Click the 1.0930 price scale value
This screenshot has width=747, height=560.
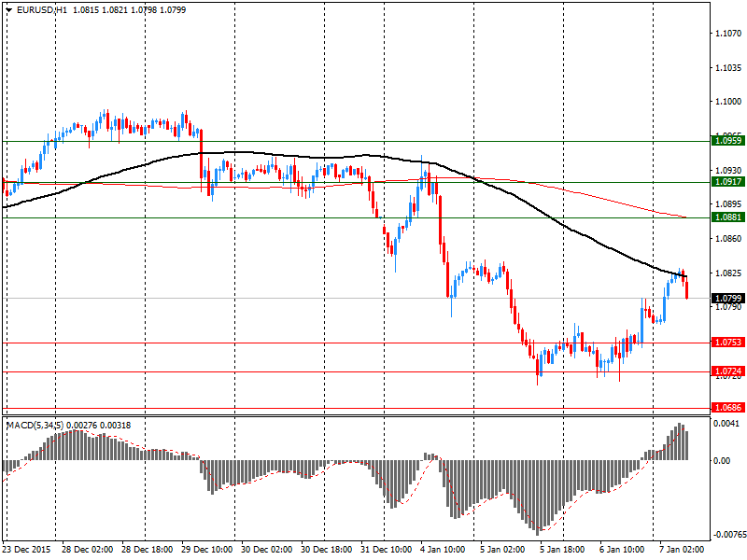728,170
